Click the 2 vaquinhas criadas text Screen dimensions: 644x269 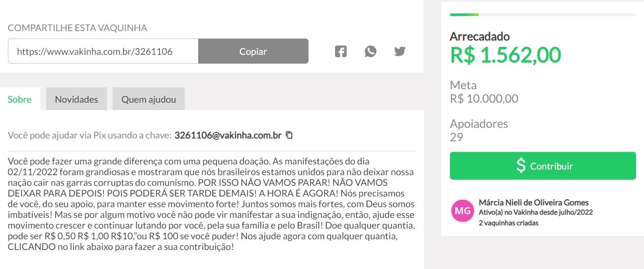tap(509, 223)
